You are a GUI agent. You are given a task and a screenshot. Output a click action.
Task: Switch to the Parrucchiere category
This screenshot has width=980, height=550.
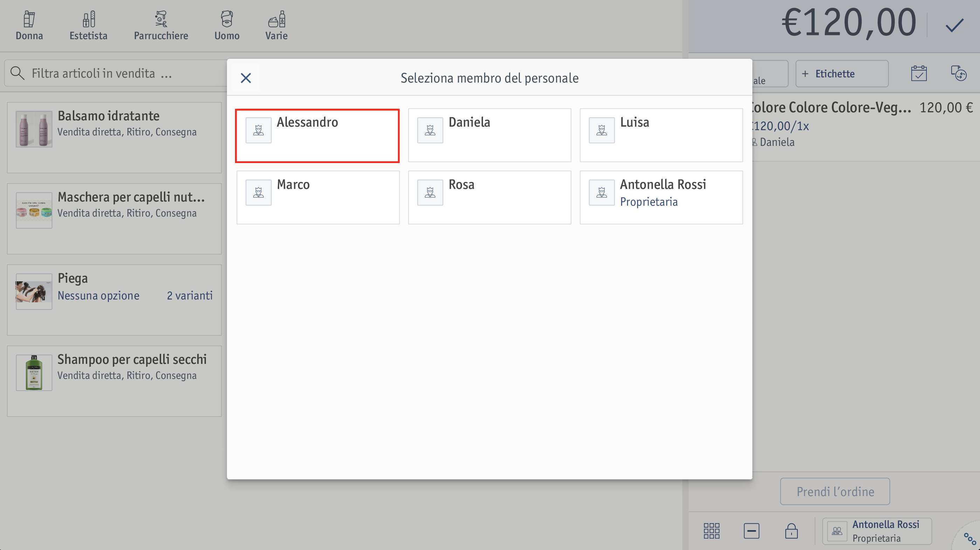tap(161, 26)
